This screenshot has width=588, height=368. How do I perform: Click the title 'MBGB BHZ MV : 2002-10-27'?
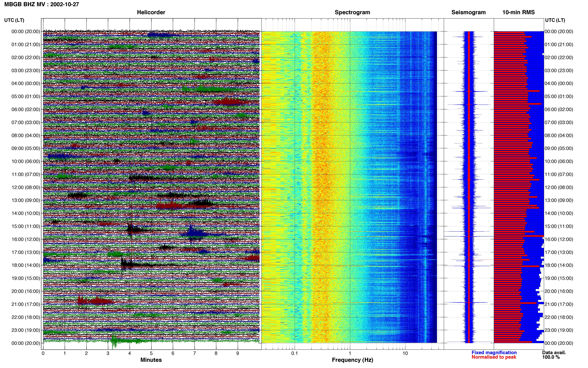[42, 4]
